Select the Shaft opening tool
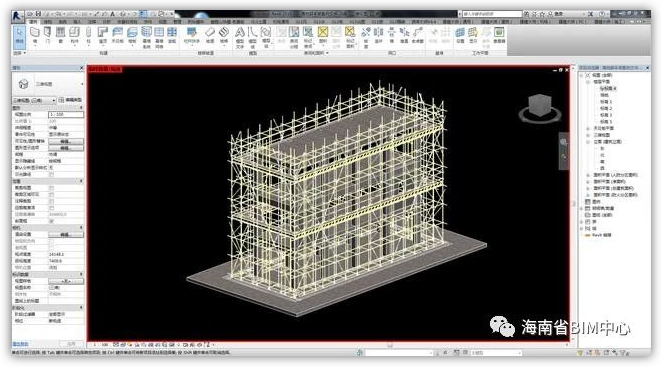The height and width of the screenshot is (367, 661). point(378,35)
